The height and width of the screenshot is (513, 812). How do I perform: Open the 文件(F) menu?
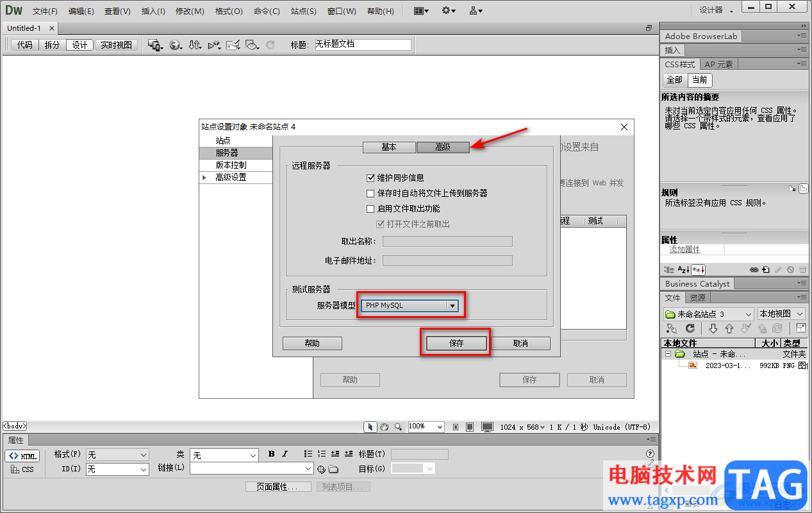(x=45, y=11)
